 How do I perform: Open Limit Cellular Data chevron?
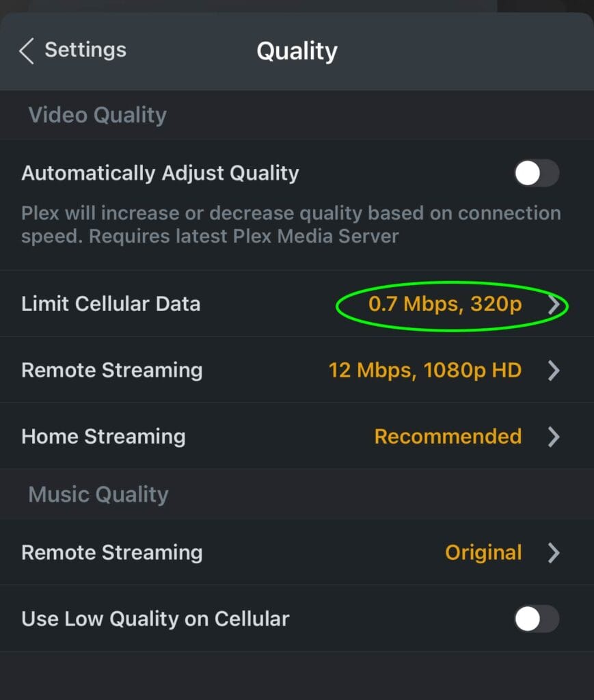click(554, 304)
